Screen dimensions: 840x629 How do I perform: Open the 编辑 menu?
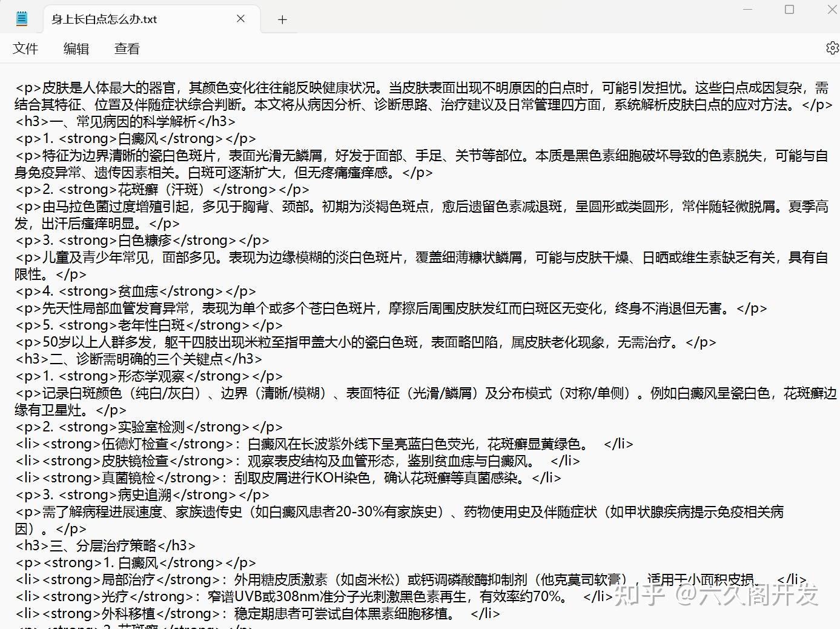(76, 48)
